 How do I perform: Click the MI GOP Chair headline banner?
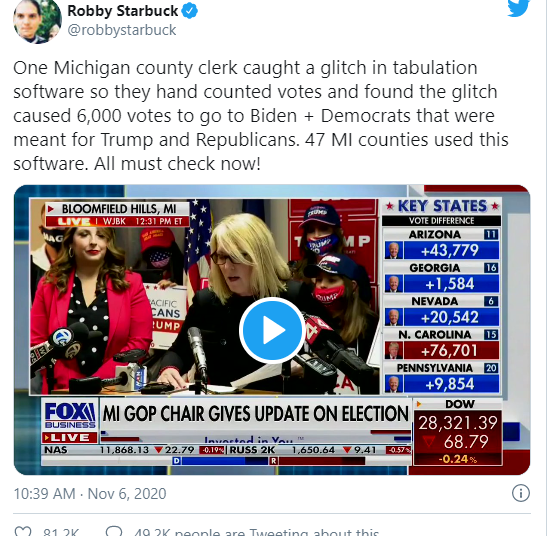coord(255,414)
